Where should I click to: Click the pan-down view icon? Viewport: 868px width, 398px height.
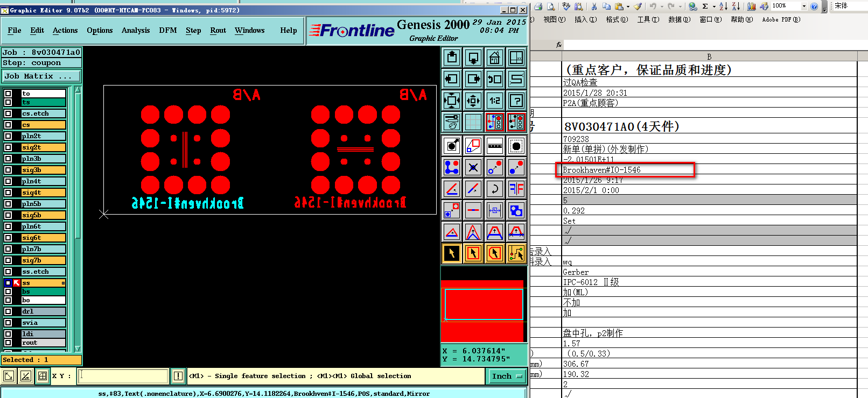(x=473, y=57)
